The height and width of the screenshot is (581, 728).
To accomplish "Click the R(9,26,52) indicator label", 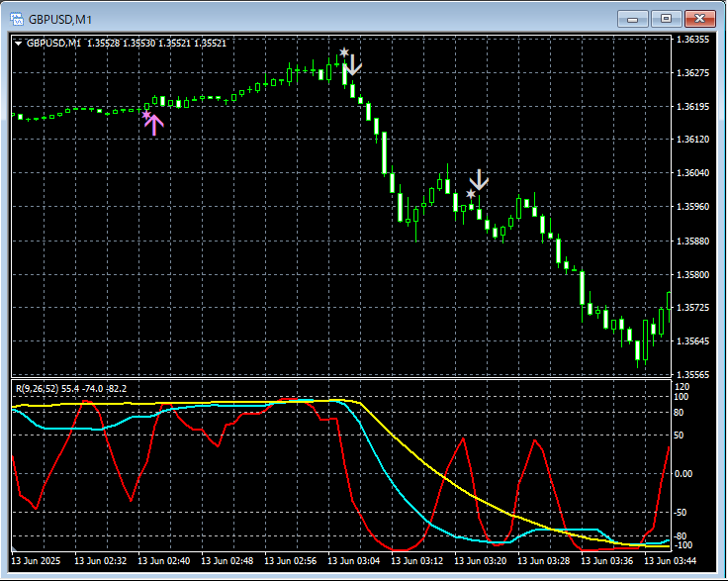I will [37, 388].
